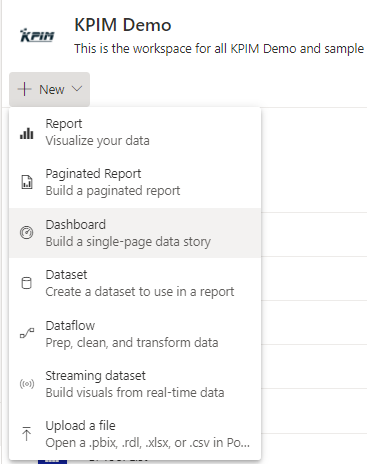Viewport: 367px width, 464px height.
Task: Choose Dataset from the New menu
Action: 135,283
